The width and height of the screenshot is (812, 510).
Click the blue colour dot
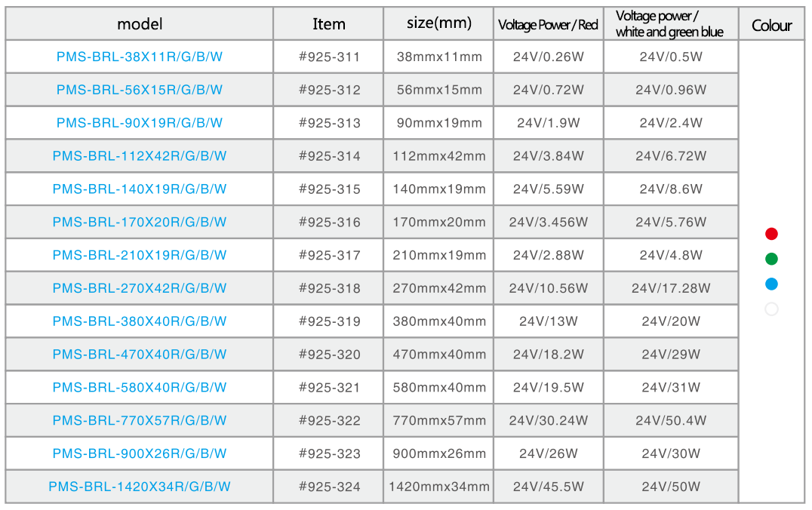coord(771,284)
